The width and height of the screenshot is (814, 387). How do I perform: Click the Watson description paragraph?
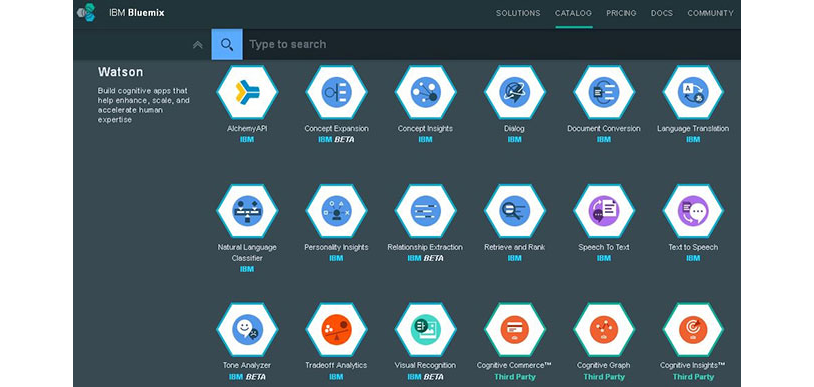(144, 105)
